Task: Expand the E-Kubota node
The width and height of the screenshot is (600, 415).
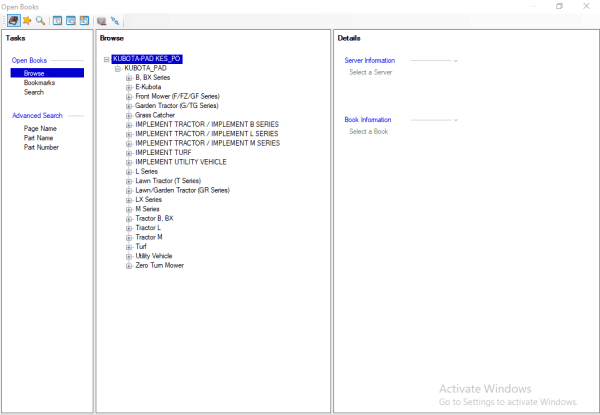Action: coord(129,88)
